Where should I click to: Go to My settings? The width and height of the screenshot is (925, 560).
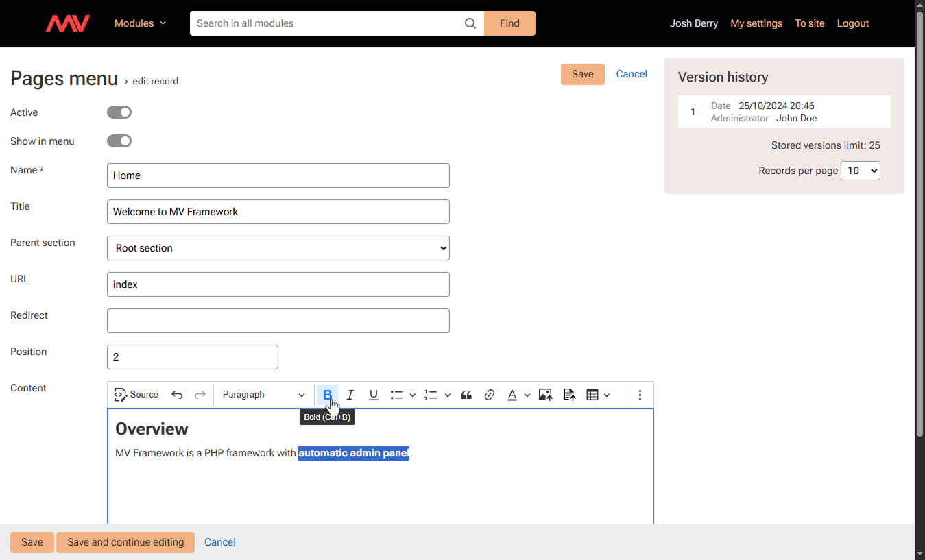coord(756,23)
